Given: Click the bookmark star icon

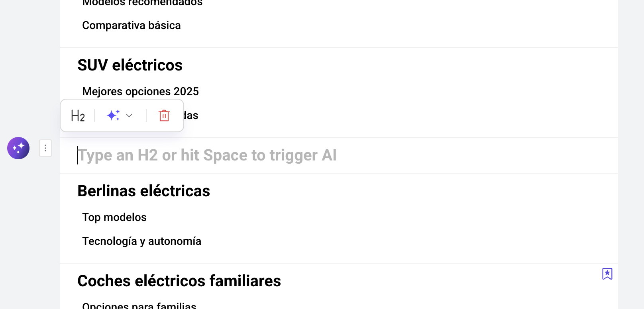Looking at the screenshot, I should click(607, 274).
